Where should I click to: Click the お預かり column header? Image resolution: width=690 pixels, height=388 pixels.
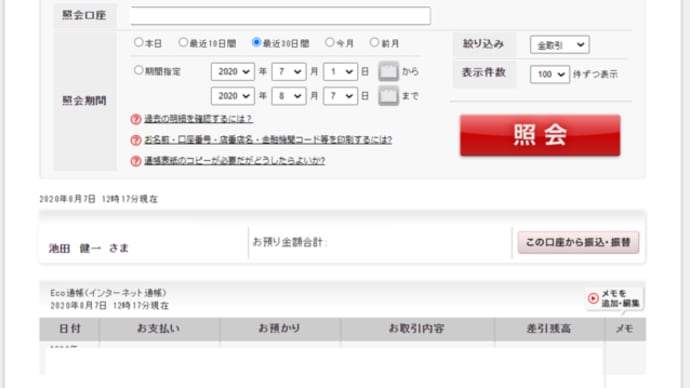[280, 329]
